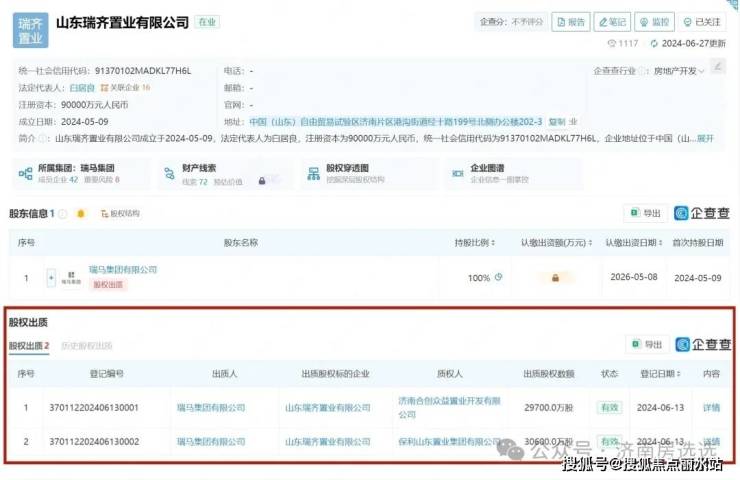Open the 报告 report button
The width and height of the screenshot is (740, 480).
coord(571,22)
